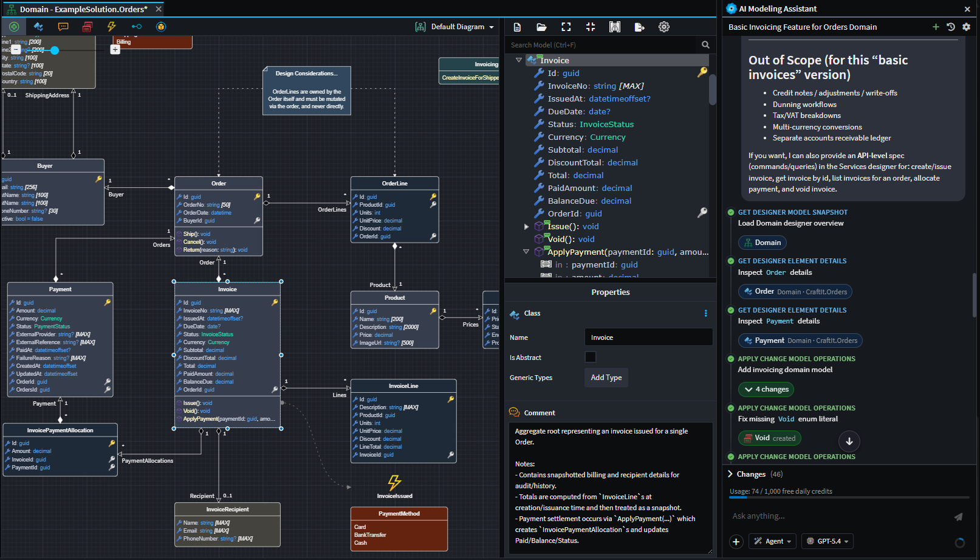Select the InvoiceLine class header on diagram
Viewport: 980px width, 560px height.
pos(403,386)
